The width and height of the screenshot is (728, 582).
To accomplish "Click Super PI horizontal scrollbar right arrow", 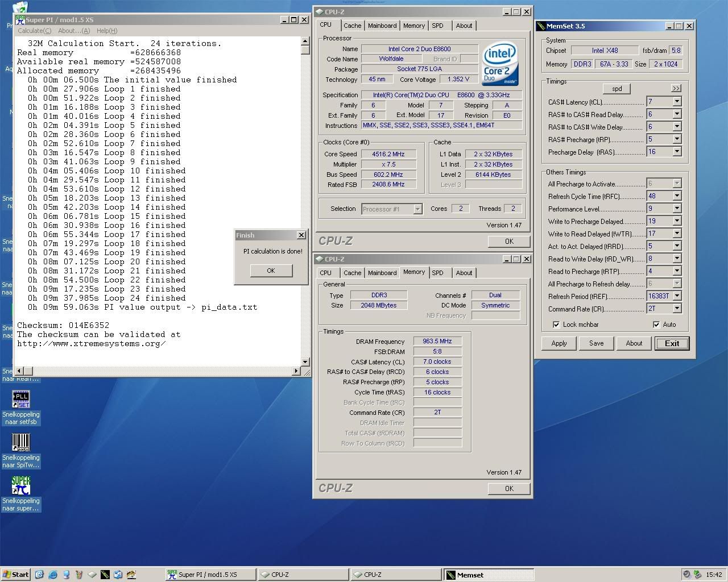I will [296, 371].
